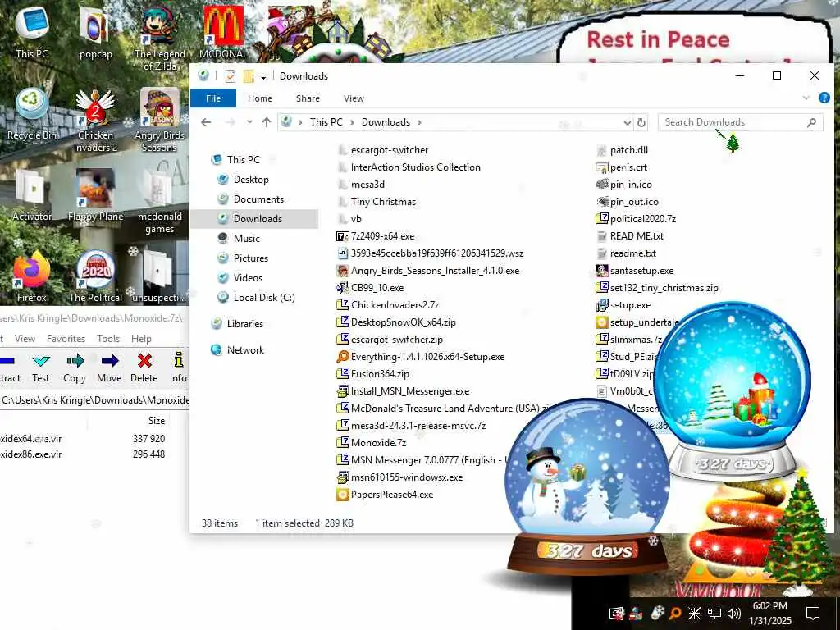This screenshot has height=630, width=840.
Task: Click the Size column header in 7-Zip
Action: (x=157, y=421)
